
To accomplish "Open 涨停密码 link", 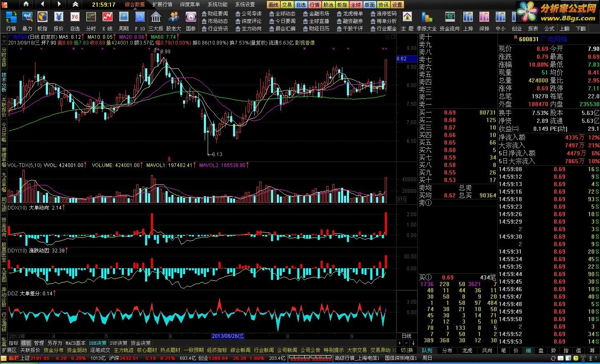I will coord(384,14).
